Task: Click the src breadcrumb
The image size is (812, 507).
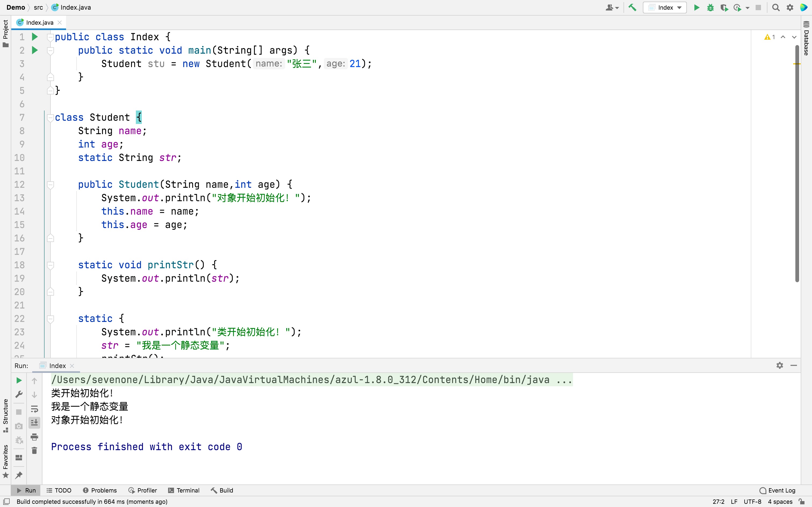Action: [38, 8]
